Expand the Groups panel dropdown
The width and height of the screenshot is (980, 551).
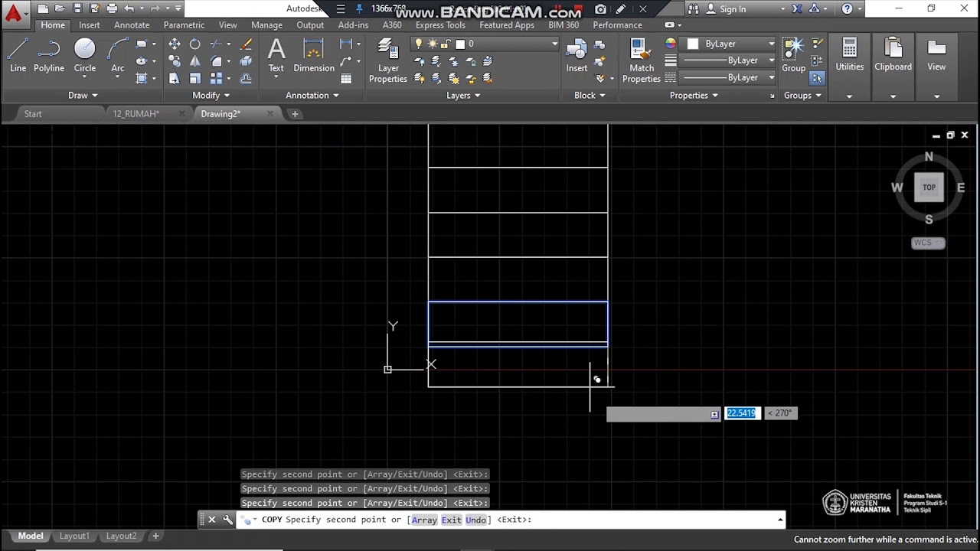click(x=802, y=96)
